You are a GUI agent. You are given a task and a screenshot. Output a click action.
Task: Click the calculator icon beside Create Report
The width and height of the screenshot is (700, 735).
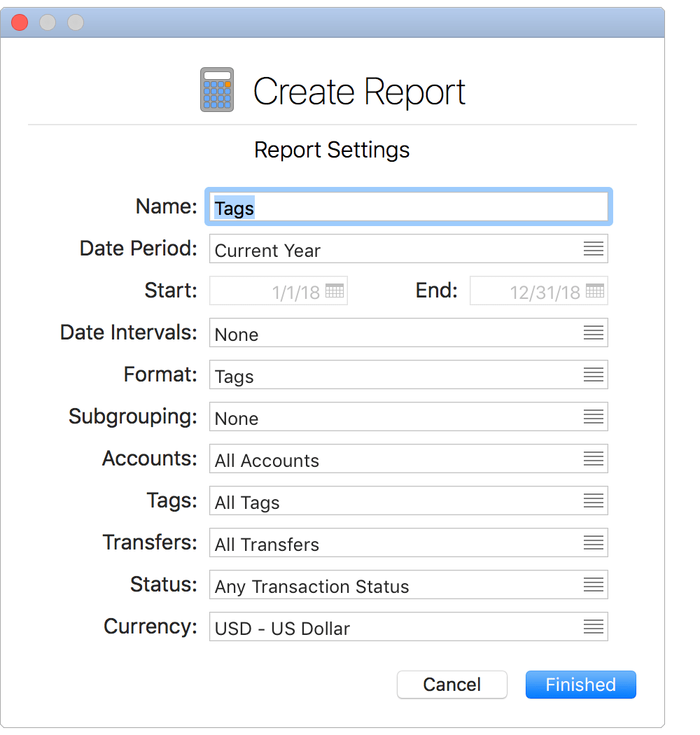coord(216,90)
